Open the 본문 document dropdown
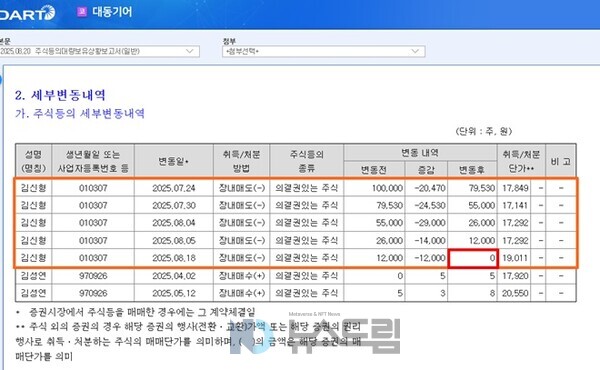This screenshot has width=600, height=370. 99,51
